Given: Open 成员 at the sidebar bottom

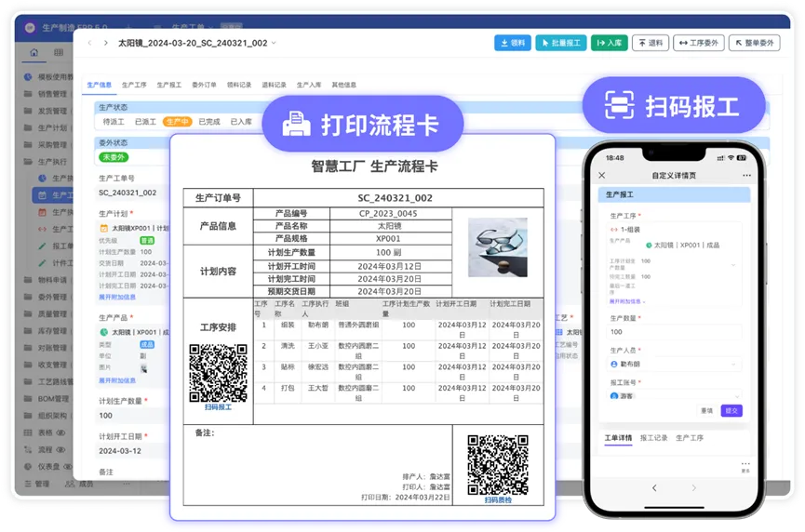Looking at the screenshot, I should pos(80,484).
